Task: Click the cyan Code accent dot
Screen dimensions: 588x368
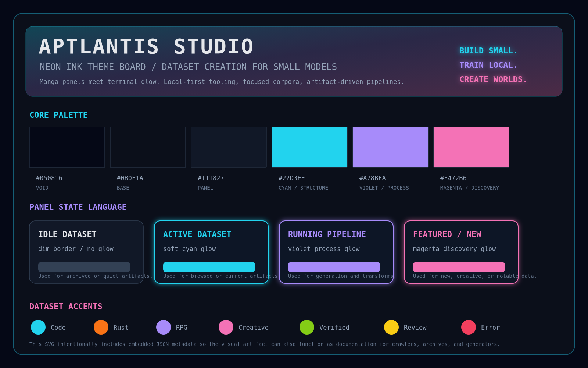Action: (x=38, y=327)
